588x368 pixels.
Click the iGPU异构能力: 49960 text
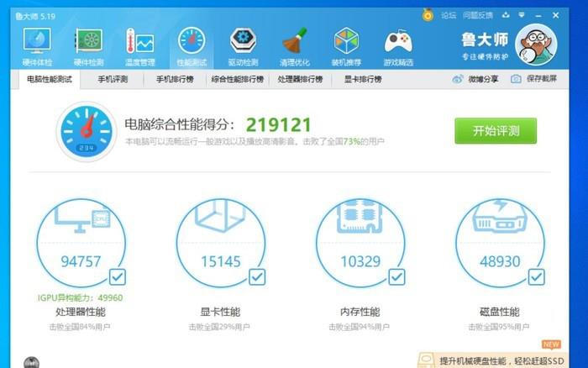point(81,298)
